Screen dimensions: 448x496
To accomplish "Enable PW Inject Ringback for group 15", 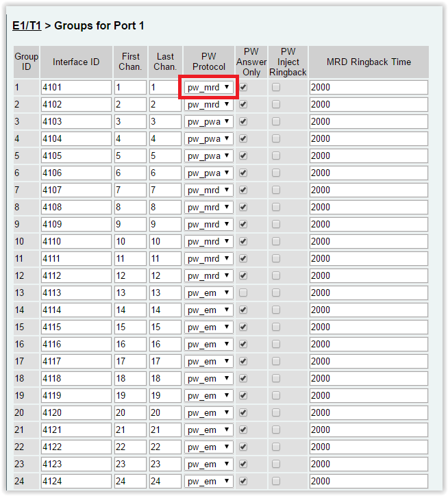I will 276,327.
